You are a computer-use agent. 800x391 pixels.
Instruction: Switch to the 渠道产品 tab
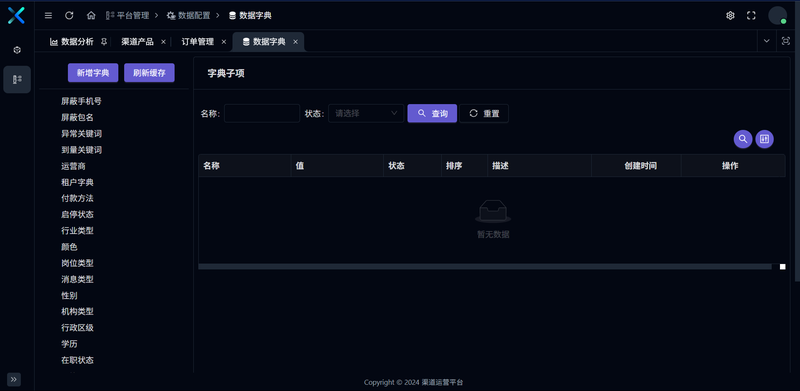137,42
